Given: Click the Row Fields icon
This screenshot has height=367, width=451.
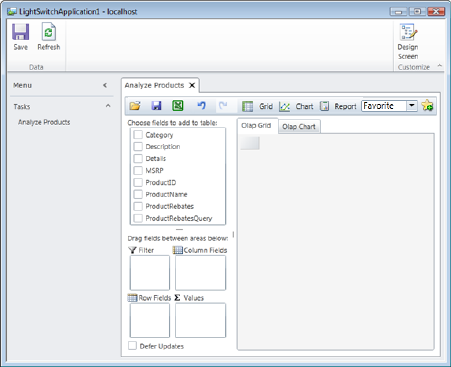Looking at the screenshot, I should 132,298.
